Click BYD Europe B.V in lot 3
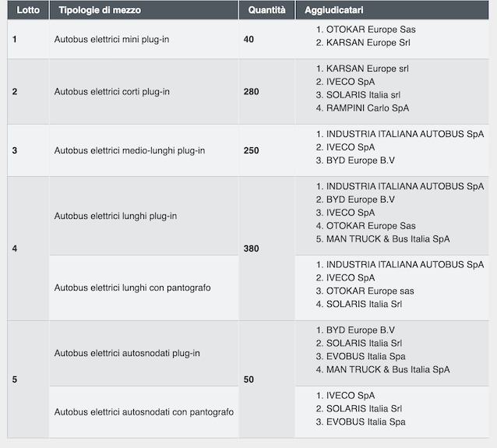This screenshot has width=497, height=448. tap(360, 161)
